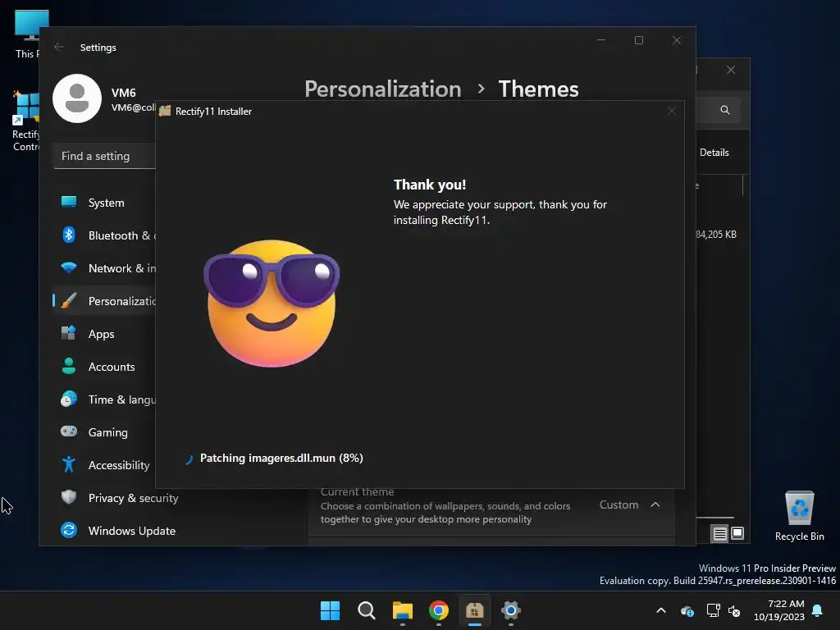Open File Explorer from taskbar
Screen dimensions: 840x630
point(402,610)
